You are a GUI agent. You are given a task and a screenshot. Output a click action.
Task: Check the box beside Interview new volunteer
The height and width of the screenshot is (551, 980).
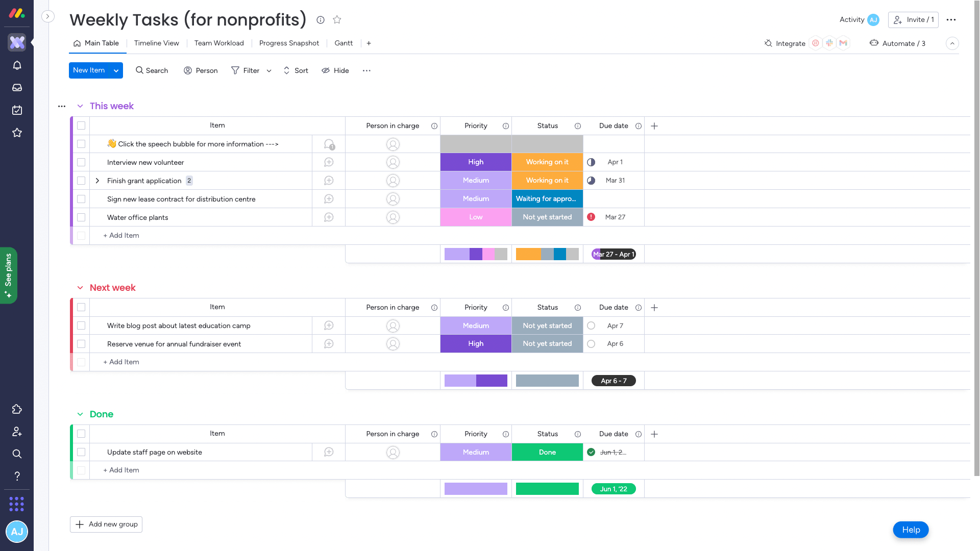point(81,162)
